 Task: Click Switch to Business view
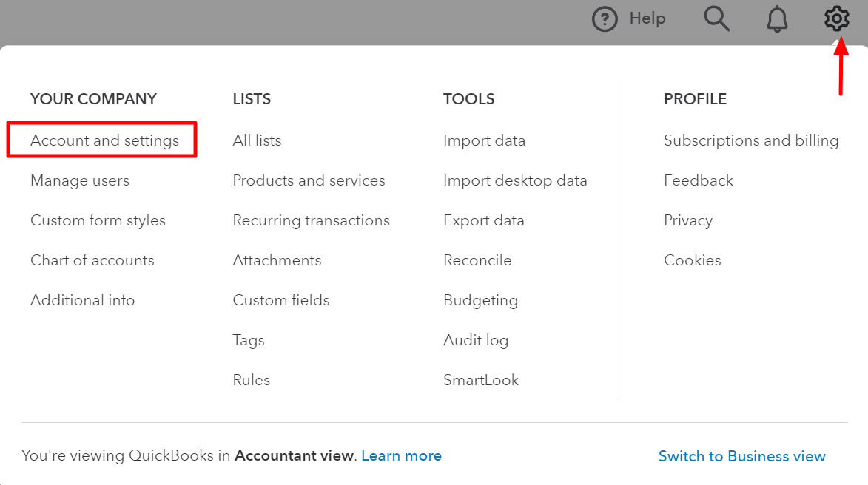pos(741,456)
